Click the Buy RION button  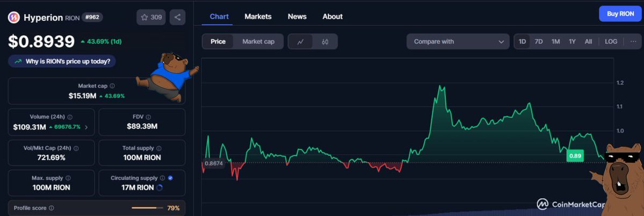[620, 13]
